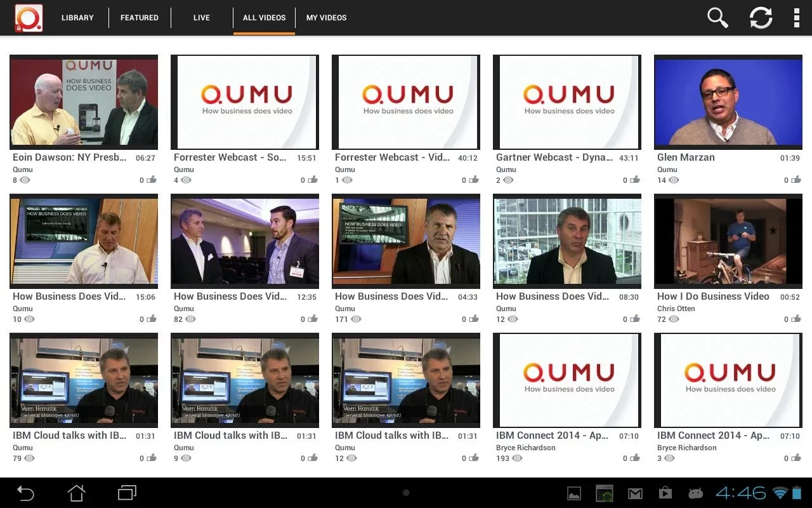
Task: Tap views eye icon beside 82 views
Action: click(190, 319)
